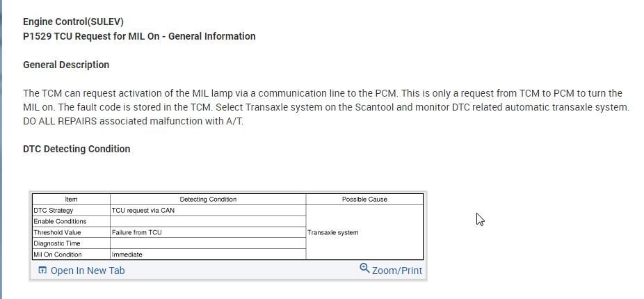
Task: Click the 'Detecting Condition' column header
Action: [208, 199]
